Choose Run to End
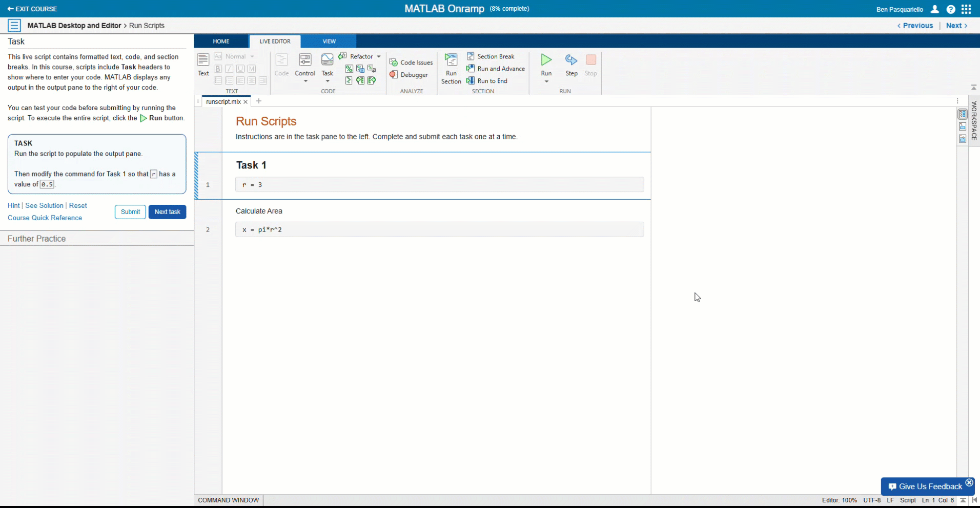This screenshot has height=508, width=980. coord(487,81)
